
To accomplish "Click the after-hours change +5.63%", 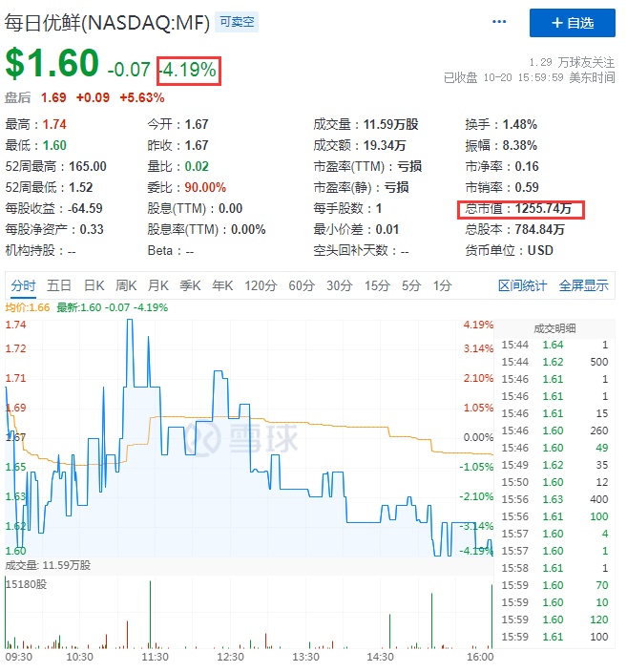I will click(142, 97).
